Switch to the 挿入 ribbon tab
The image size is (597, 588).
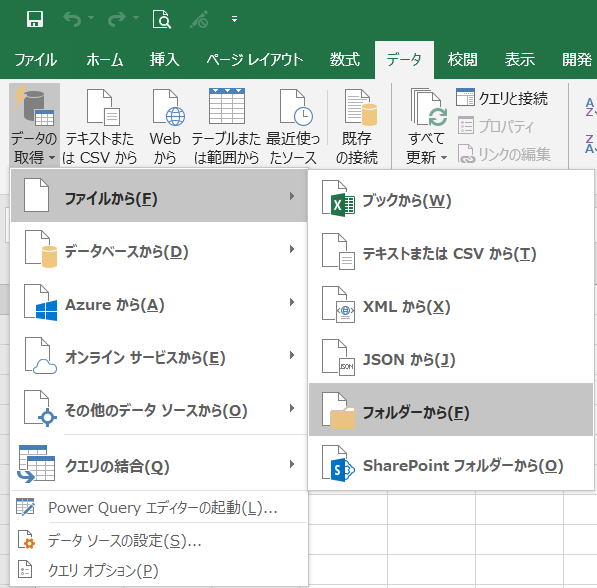(164, 60)
